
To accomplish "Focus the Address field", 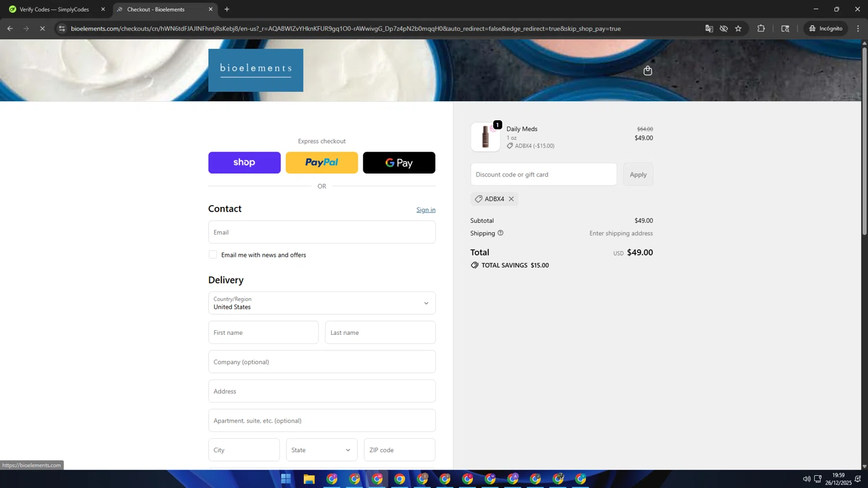I will 322,391.
